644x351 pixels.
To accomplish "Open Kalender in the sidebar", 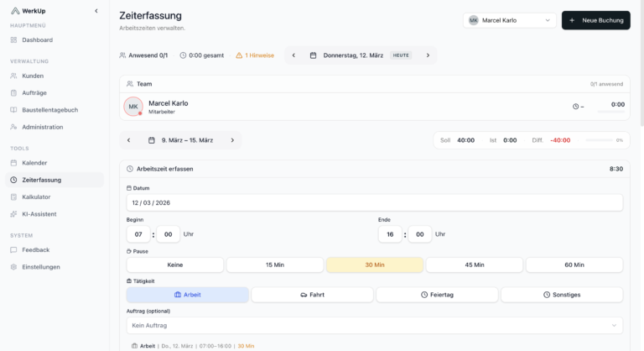I will coord(34,163).
